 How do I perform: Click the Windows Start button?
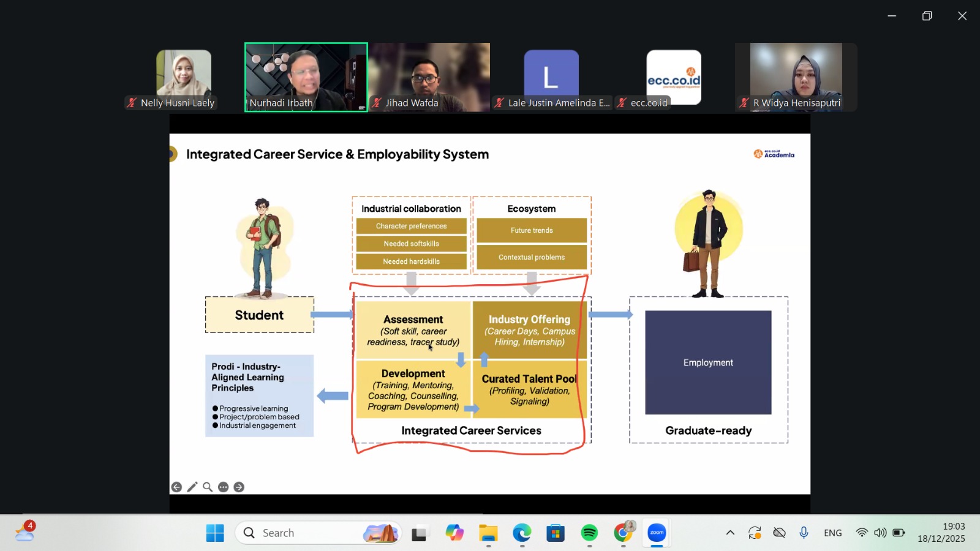point(215,533)
